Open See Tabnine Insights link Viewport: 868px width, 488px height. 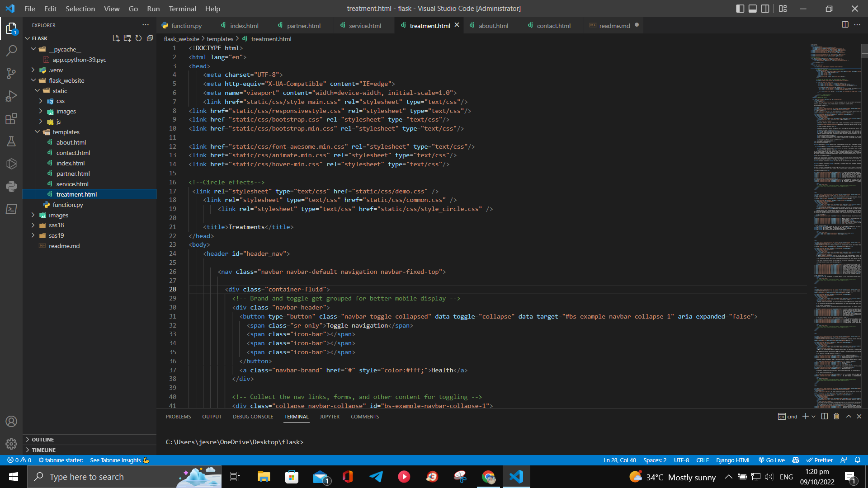115,460
